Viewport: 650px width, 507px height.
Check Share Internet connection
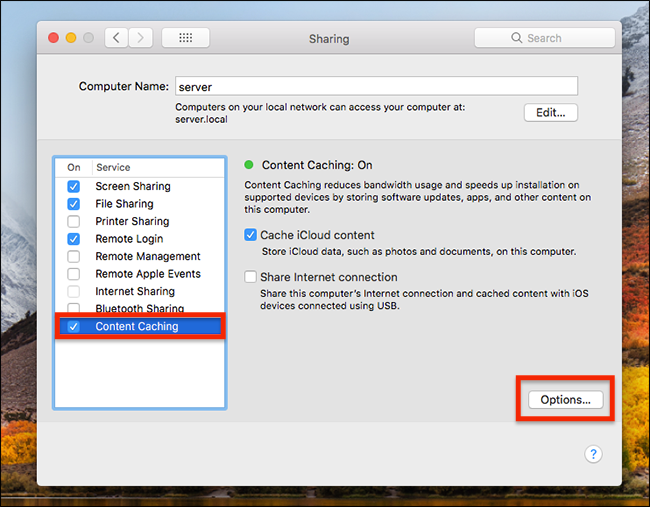[x=250, y=277]
